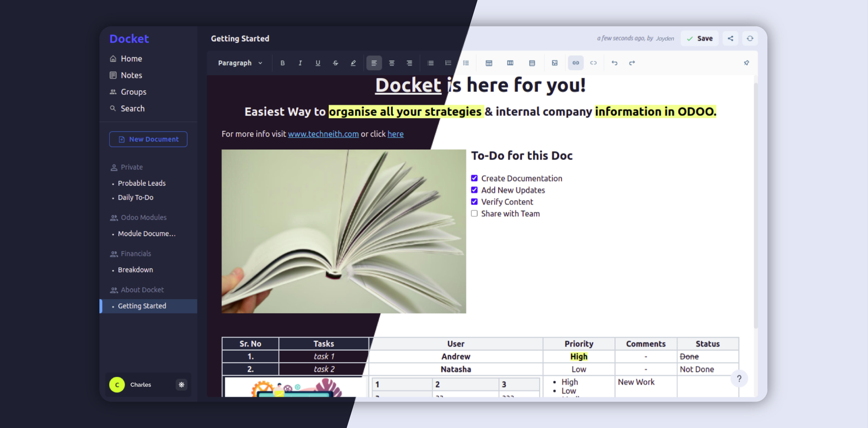Center align the text
This screenshot has height=428, width=868.
point(391,63)
